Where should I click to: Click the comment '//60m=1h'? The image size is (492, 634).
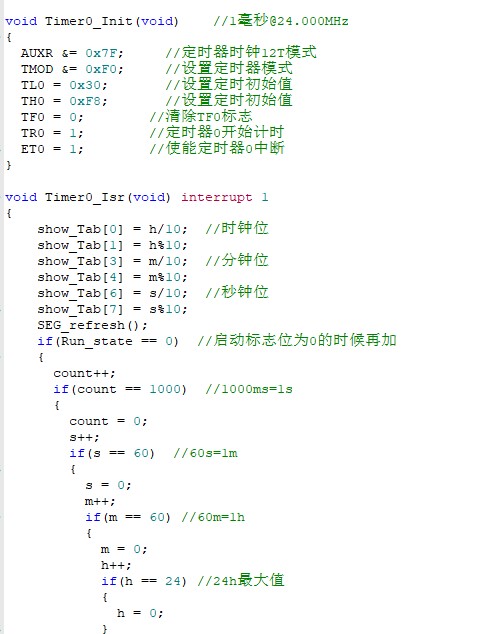click(213, 518)
